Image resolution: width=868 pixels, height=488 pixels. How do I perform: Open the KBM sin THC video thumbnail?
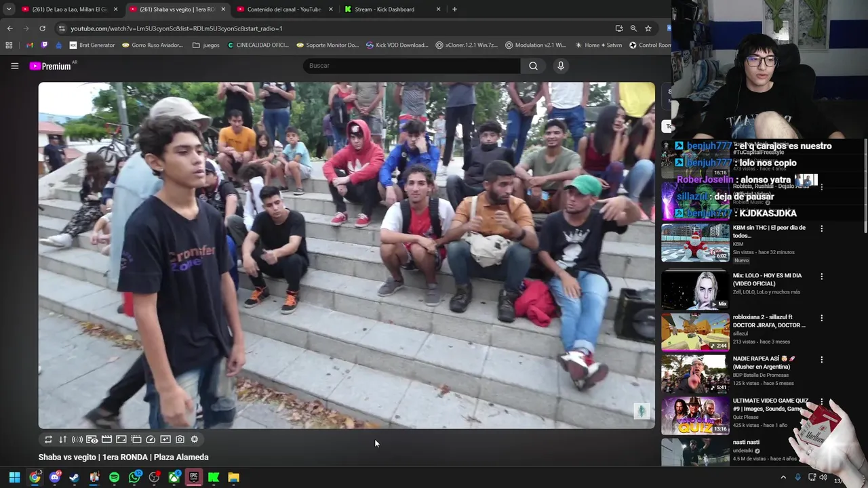pos(695,242)
